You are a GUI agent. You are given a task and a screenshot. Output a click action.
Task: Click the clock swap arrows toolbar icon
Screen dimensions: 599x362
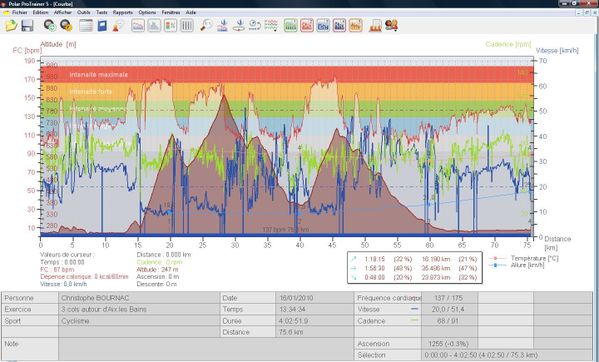255,26
